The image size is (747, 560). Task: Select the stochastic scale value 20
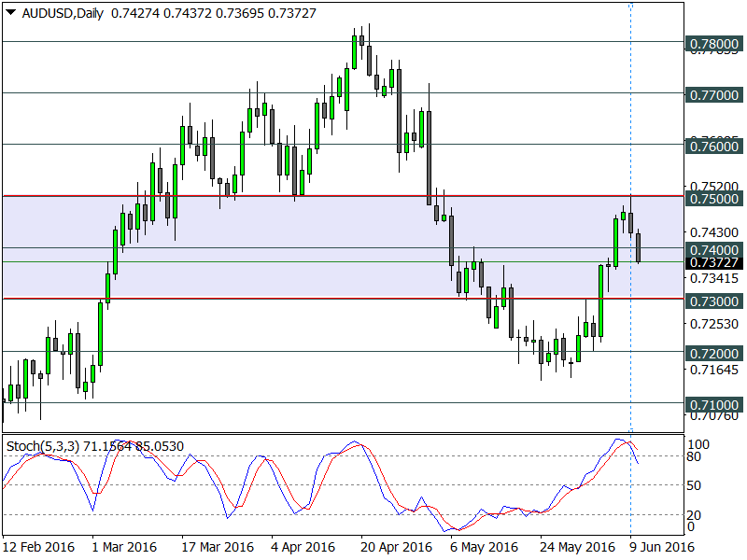point(694,515)
